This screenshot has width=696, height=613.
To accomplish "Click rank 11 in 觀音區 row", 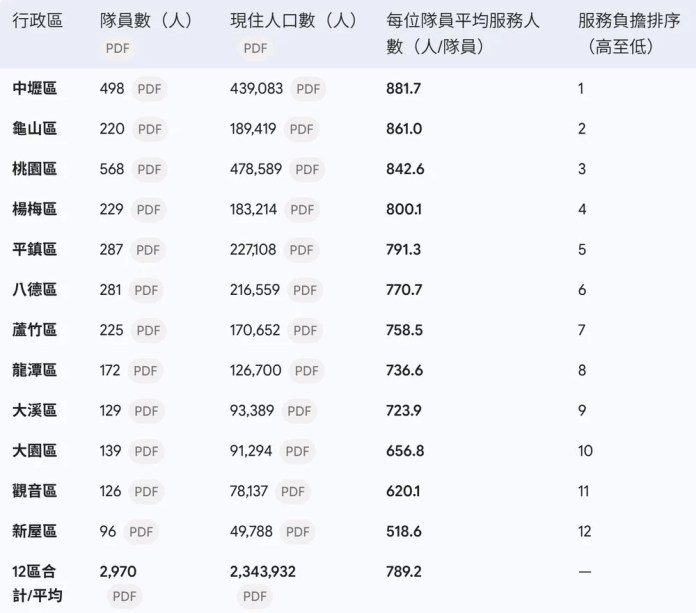I will pos(584,491).
